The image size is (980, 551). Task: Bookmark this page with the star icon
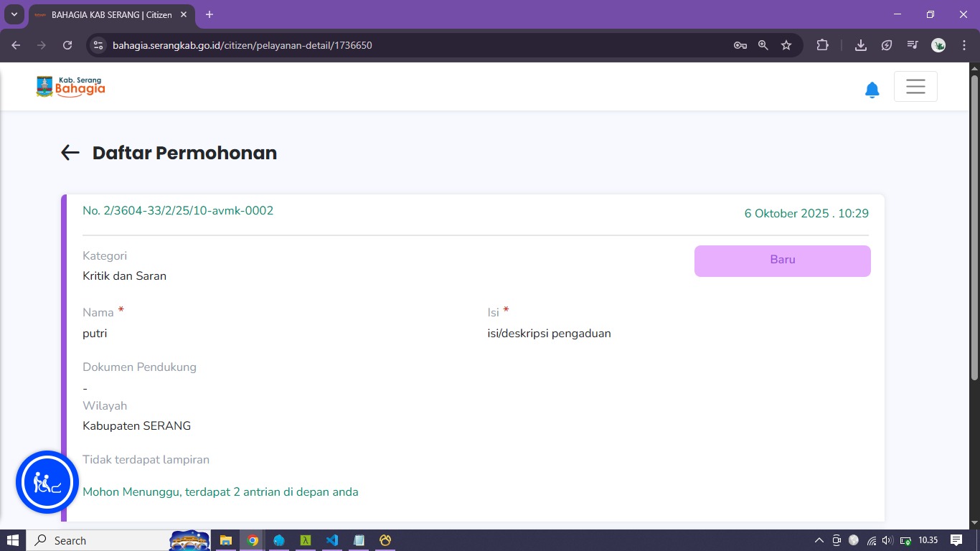pos(786,45)
